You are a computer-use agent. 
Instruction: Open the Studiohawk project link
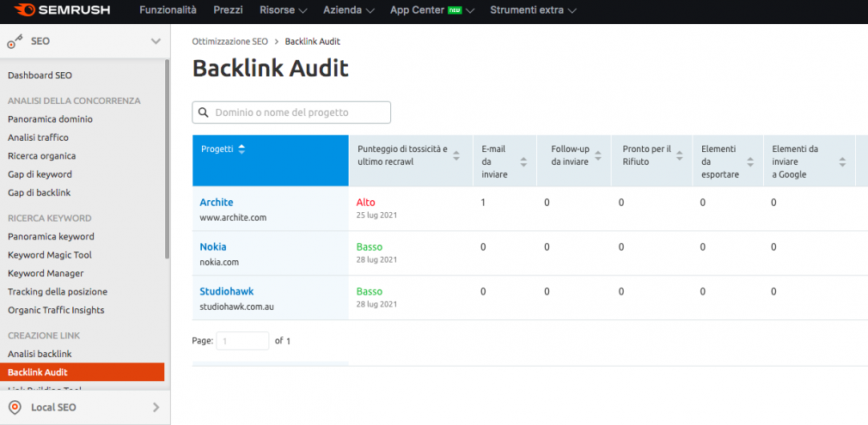(227, 291)
